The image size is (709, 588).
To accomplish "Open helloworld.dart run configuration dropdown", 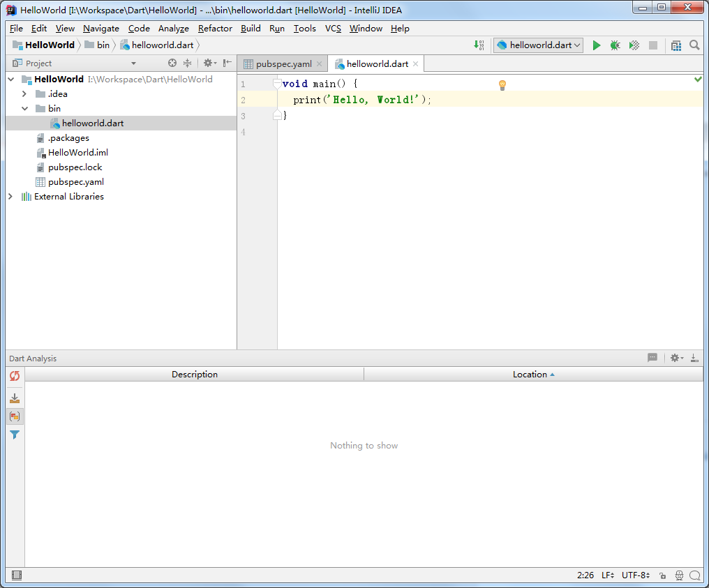I will 538,45.
